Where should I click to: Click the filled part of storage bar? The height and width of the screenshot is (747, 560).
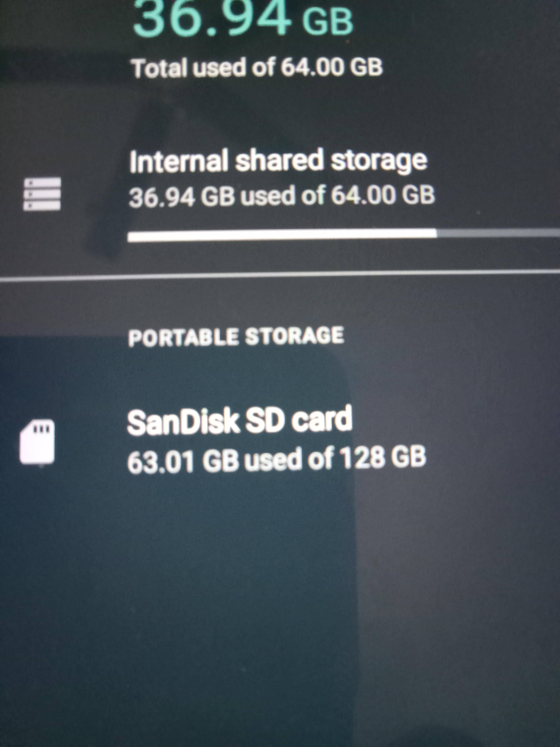click(282, 235)
